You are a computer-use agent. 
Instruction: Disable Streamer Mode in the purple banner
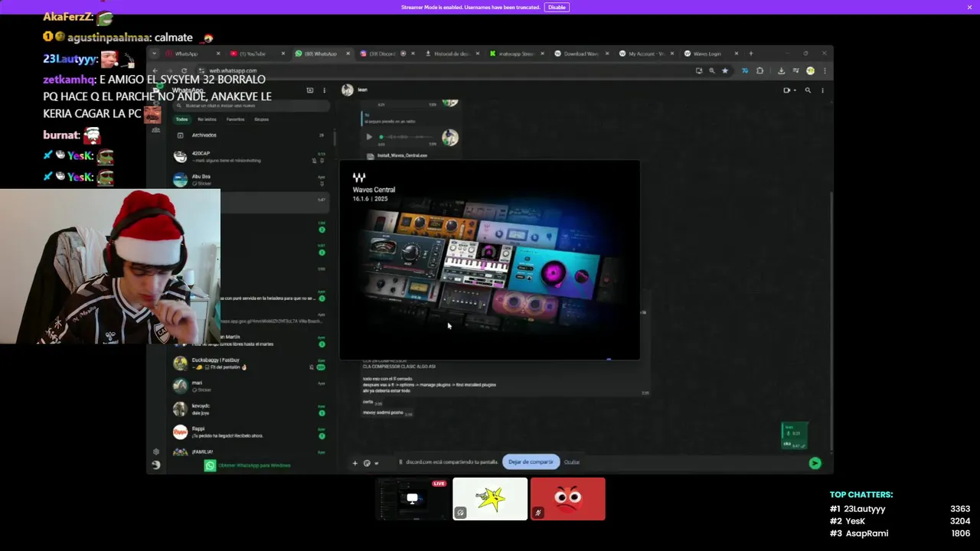coord(557,7)
